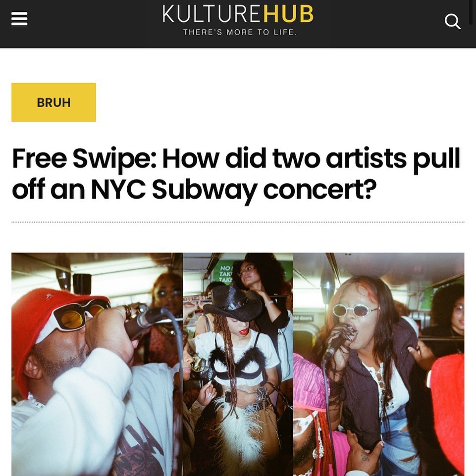Go home via the KultureHub logo

[238, 19]
